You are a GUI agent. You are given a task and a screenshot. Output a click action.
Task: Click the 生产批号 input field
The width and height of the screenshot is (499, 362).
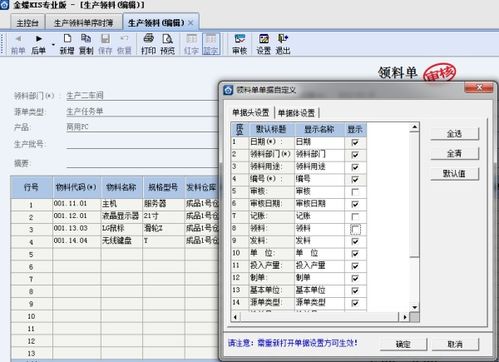click(x=142, y=144)
